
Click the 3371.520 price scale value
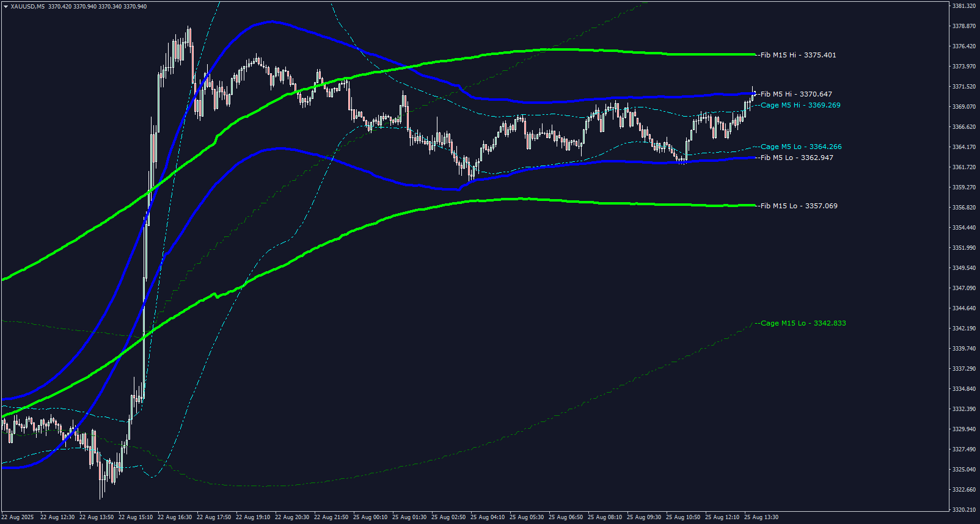964,87
